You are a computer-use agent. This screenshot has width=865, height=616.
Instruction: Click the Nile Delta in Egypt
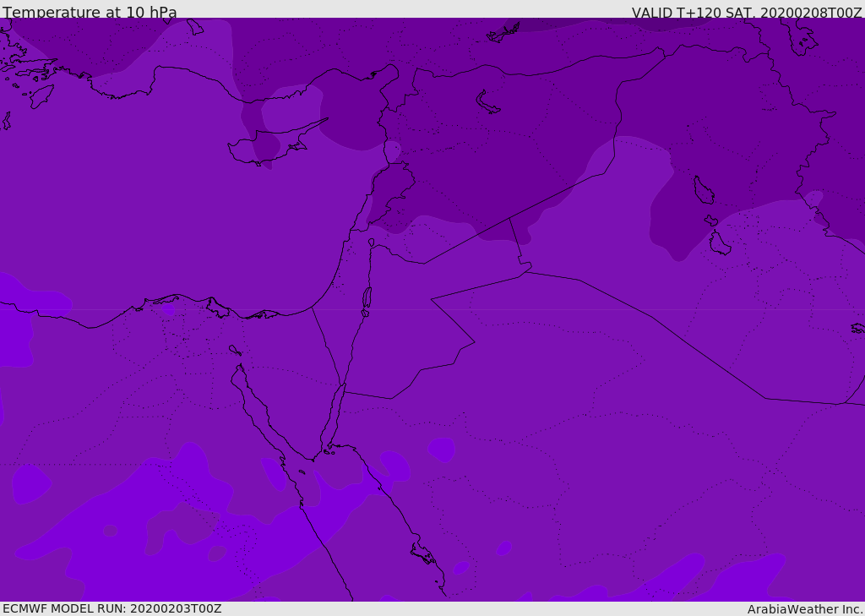click(182, 325)
